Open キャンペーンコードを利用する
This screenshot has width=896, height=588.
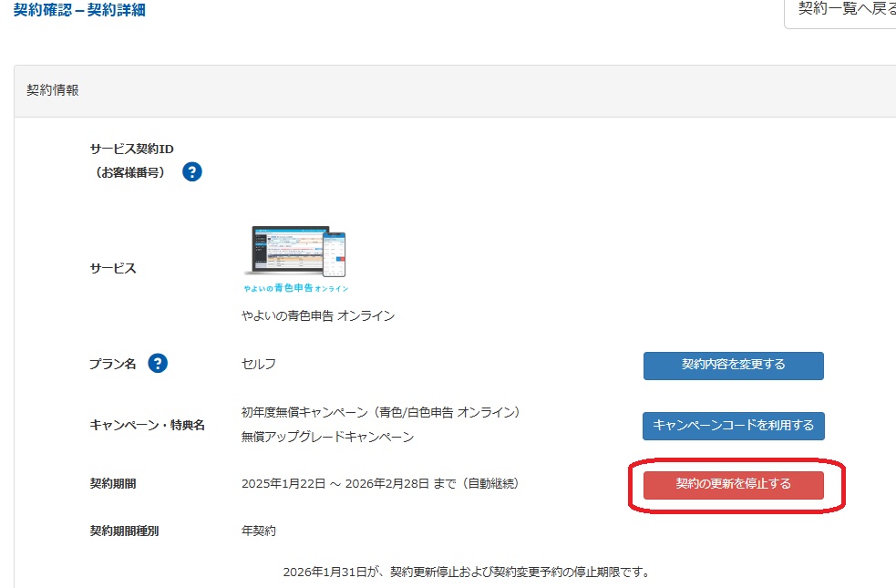[x=733, y=426]
